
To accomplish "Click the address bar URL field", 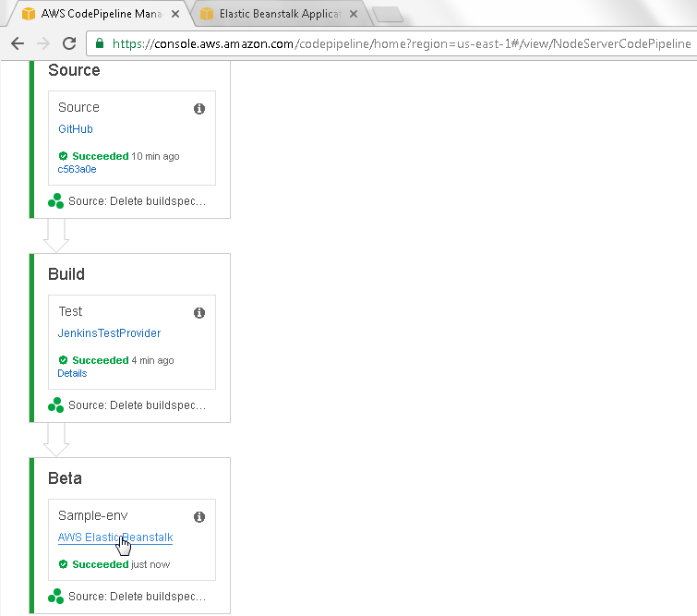I will (x=391, y=43).
